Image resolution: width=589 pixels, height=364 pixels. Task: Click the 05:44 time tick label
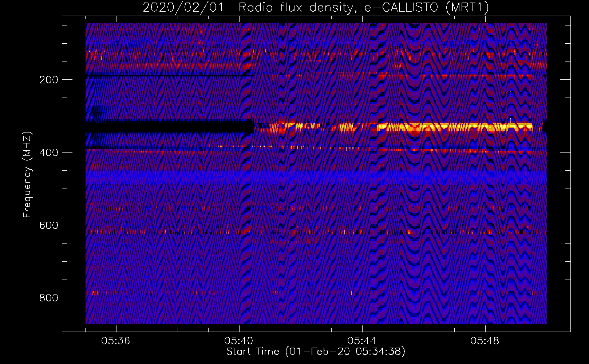362,341
